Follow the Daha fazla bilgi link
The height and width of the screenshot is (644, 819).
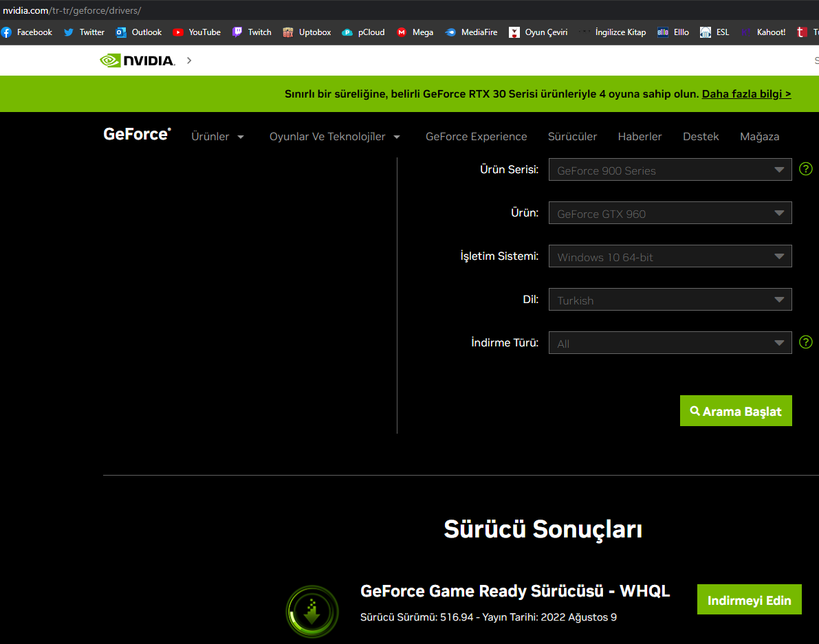click(x=746, y=94)
